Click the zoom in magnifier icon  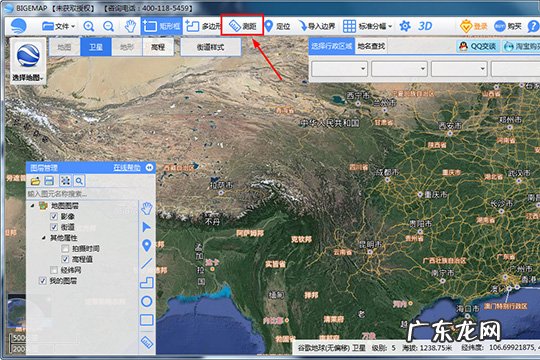(x=89, y=26)
